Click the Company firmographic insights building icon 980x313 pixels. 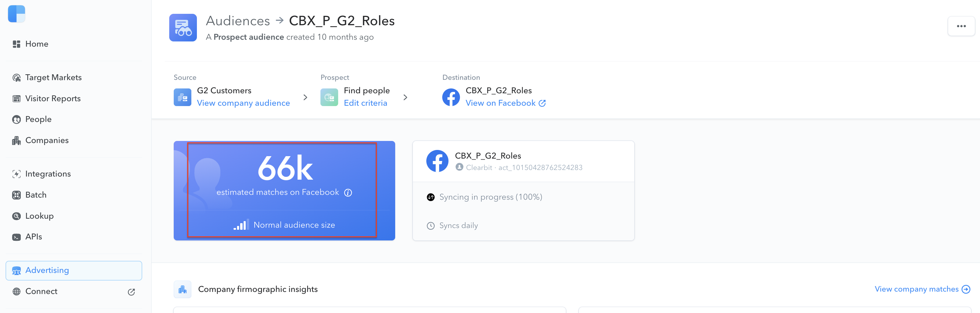pyautogui.click(x=182, y=290)
